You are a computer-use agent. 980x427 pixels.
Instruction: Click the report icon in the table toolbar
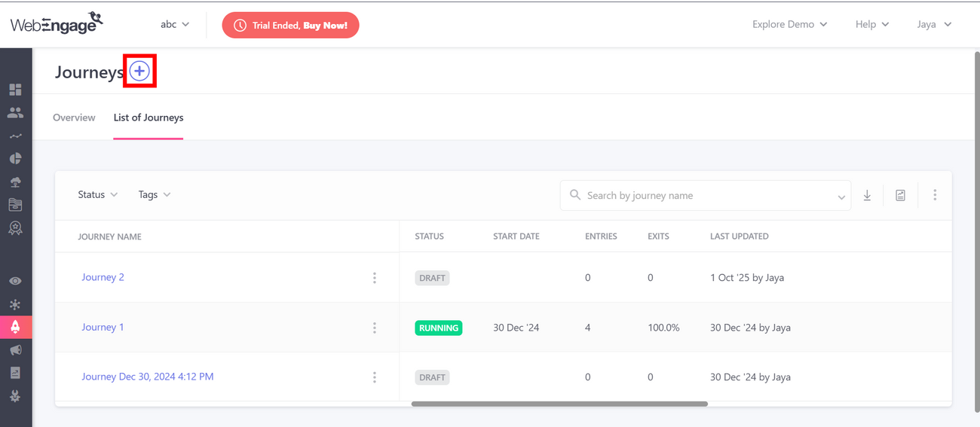click(900, 195)
